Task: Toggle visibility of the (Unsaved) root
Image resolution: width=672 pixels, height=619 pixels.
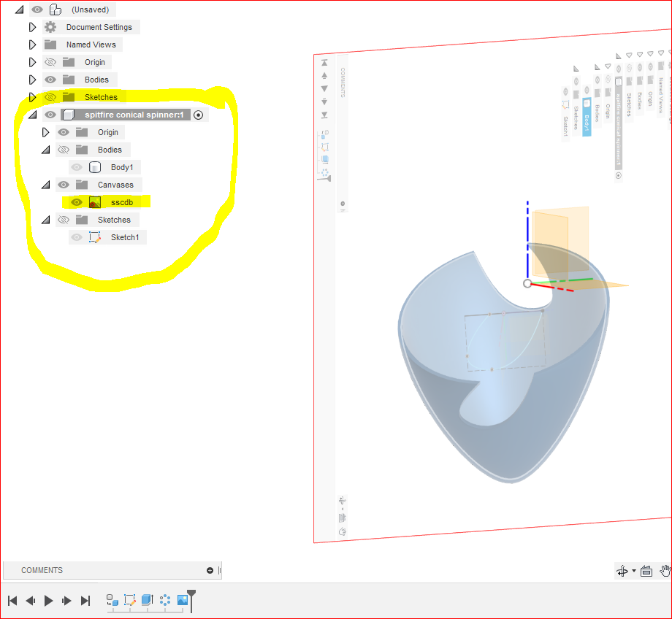Action: pos(37,9)
